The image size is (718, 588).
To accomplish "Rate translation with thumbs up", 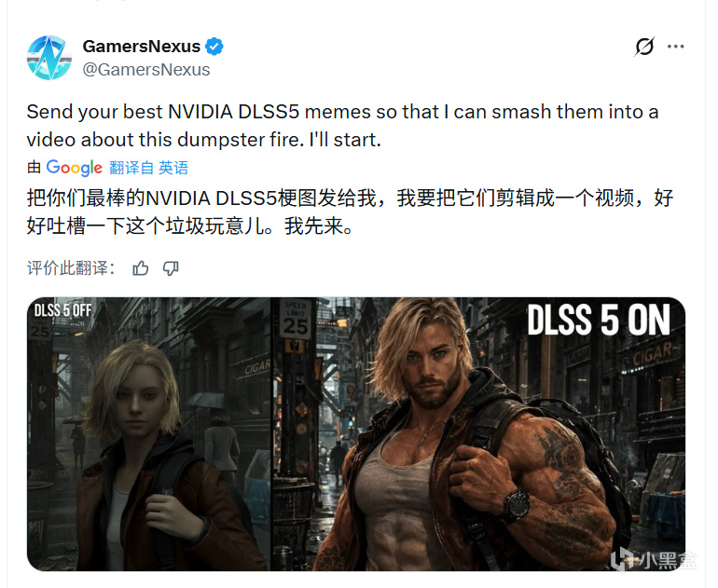I will pos(141,268).
